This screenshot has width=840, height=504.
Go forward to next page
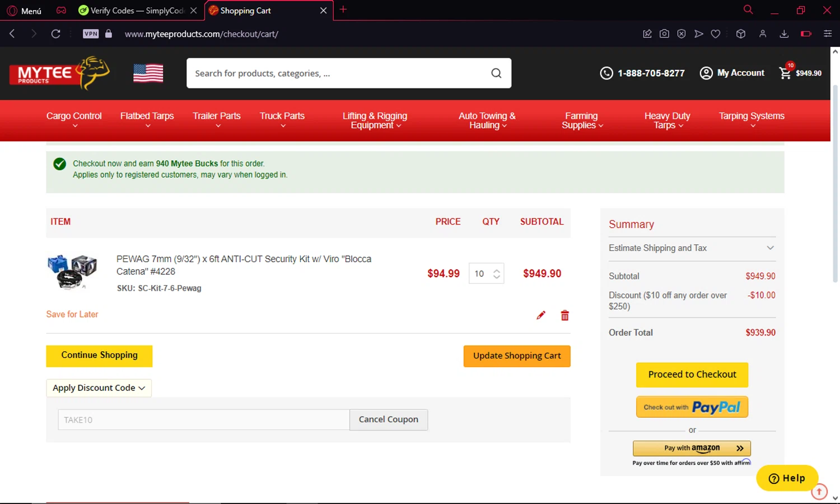(x=34, y=34)
